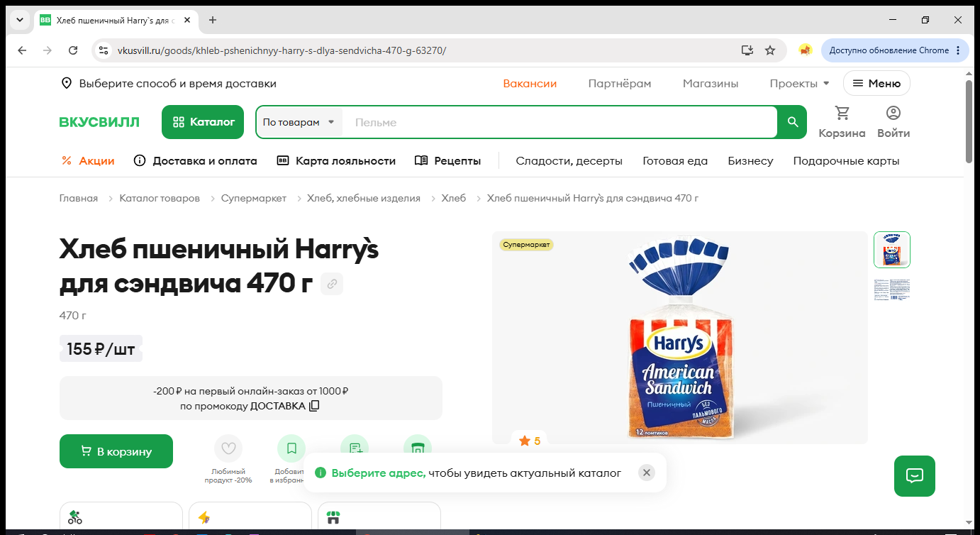Open the Хлеб breadcrumb

click(454, 198)
